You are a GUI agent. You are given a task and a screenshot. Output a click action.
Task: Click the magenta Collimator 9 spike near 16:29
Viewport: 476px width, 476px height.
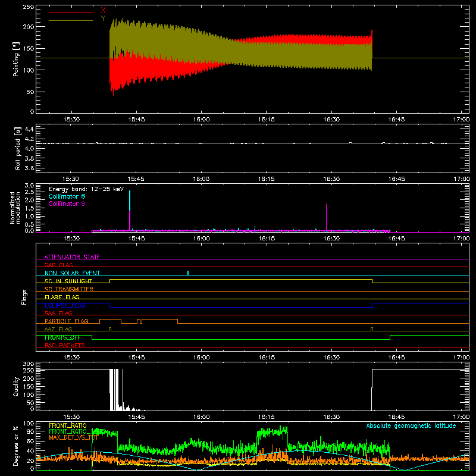click(x=326, y=217)
